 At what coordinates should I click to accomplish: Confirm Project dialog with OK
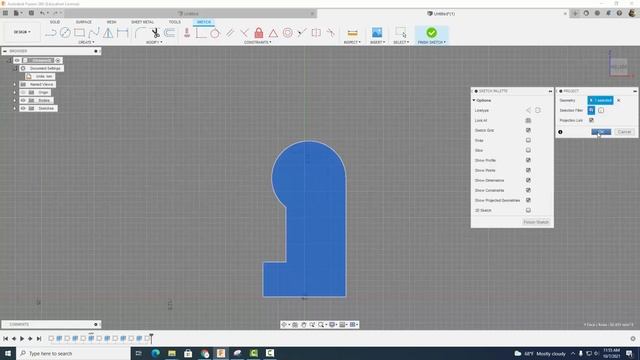pos(601,132)
